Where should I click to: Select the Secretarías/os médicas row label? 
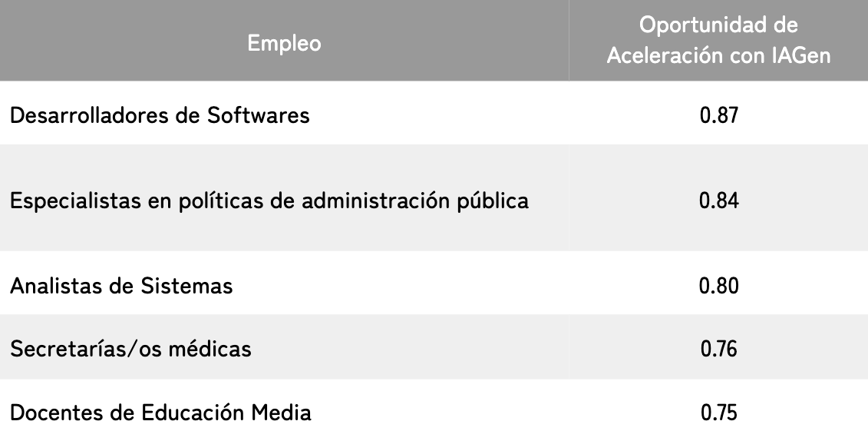130,350
